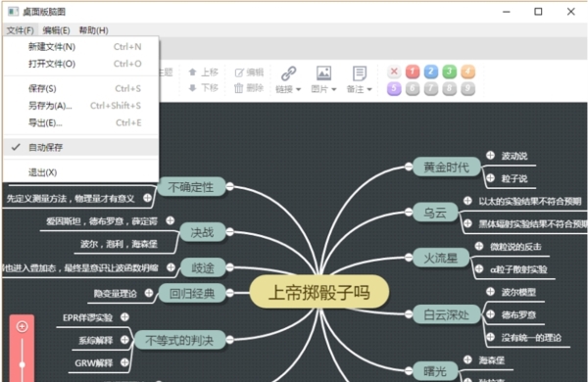Set priority 1 red badge
This screenshot has height=382, width=588.
[413, 72]
